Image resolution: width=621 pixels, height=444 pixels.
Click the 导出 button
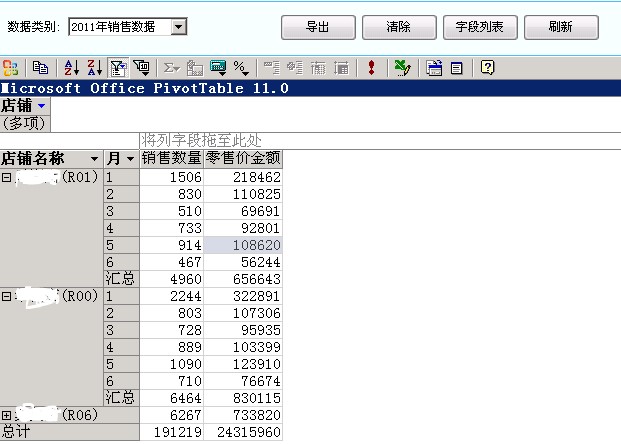tap(318, 27)
